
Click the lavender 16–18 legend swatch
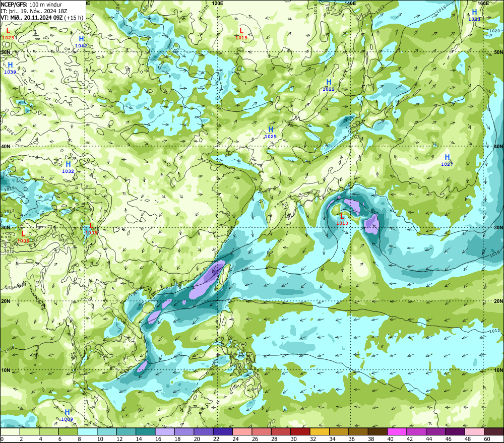(x=165, y=431)
